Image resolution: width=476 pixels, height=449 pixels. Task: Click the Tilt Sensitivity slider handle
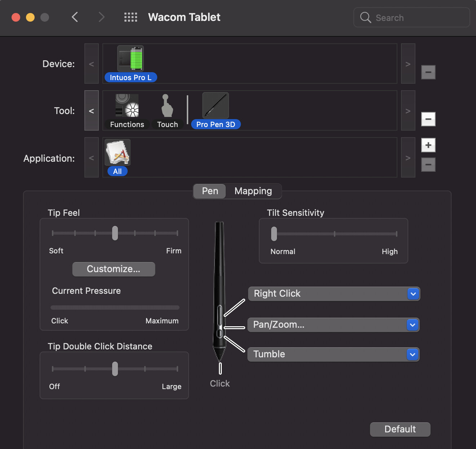click(x=274, y=234)
